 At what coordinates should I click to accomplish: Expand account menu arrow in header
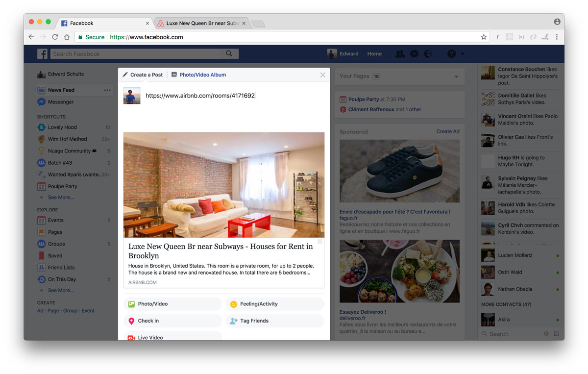coord(463,54)
